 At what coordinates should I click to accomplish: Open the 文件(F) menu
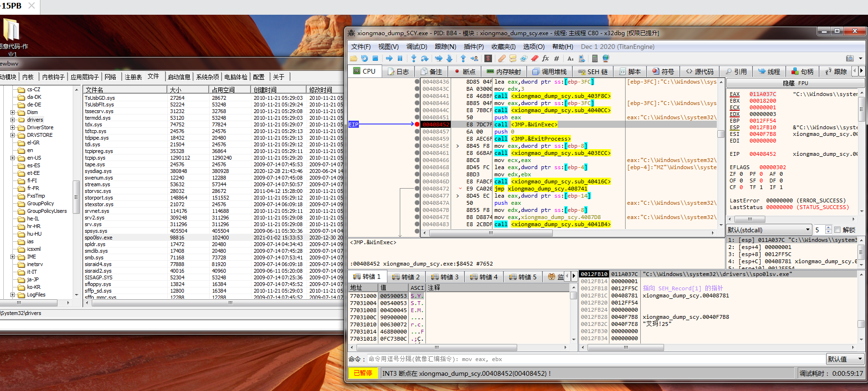tap(361, 47)
